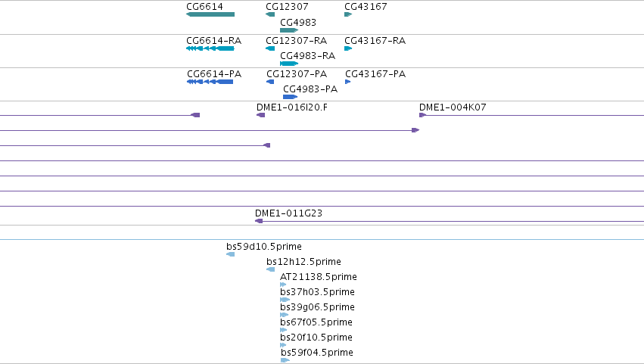Click the CG4983 gene label
The image size is (644, 364).
pyautogui.click(x=298, y=22)
